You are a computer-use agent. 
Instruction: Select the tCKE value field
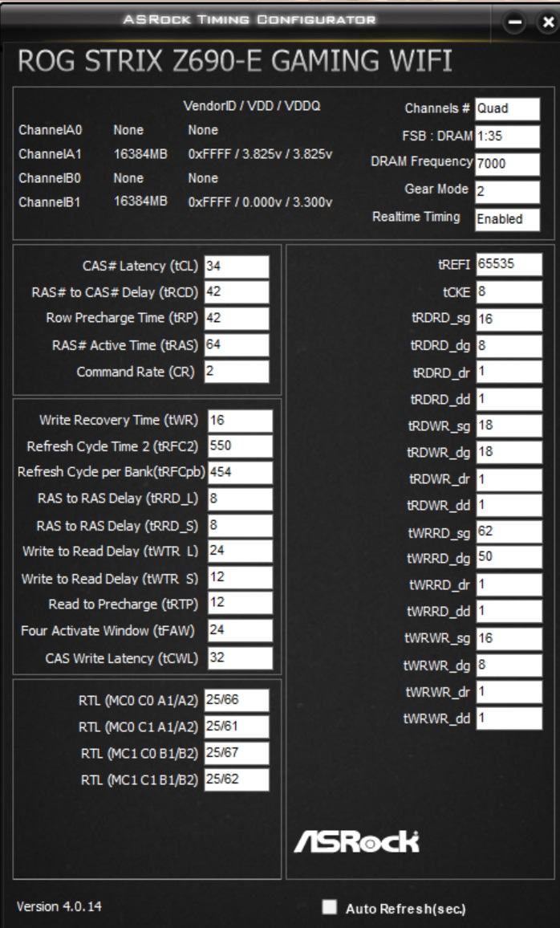tap(509, 291)
